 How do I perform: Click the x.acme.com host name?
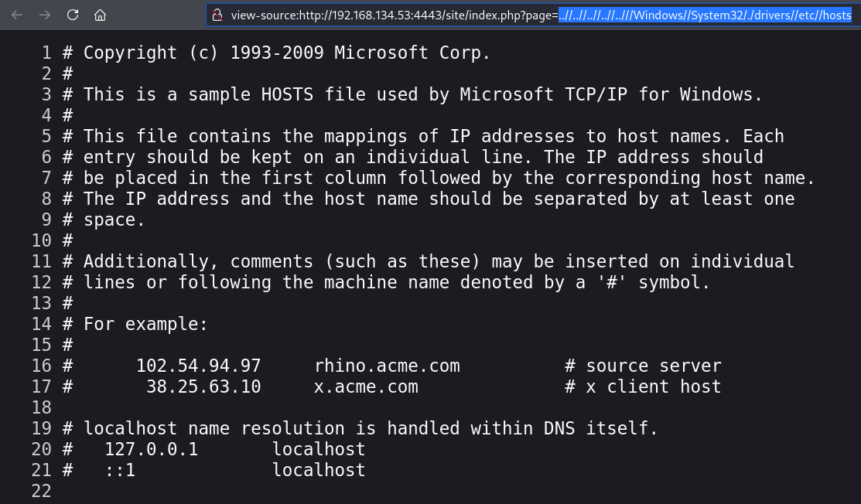(366, 387)
